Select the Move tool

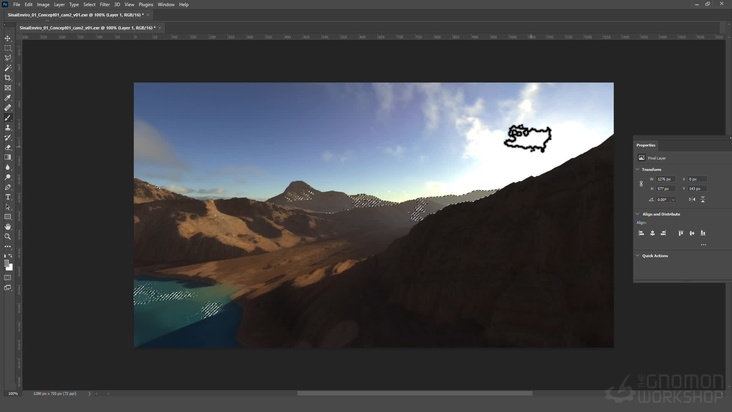pos(8,38)
